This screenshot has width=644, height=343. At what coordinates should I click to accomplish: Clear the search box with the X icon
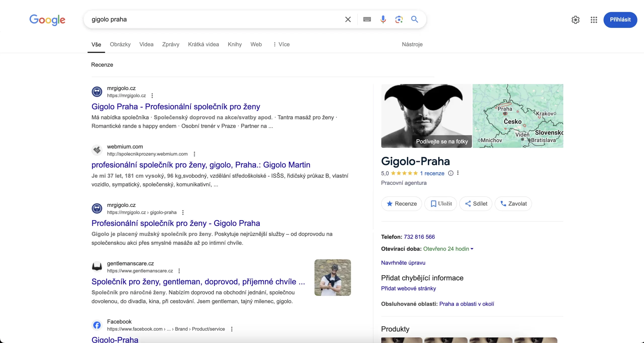(348, 19)
